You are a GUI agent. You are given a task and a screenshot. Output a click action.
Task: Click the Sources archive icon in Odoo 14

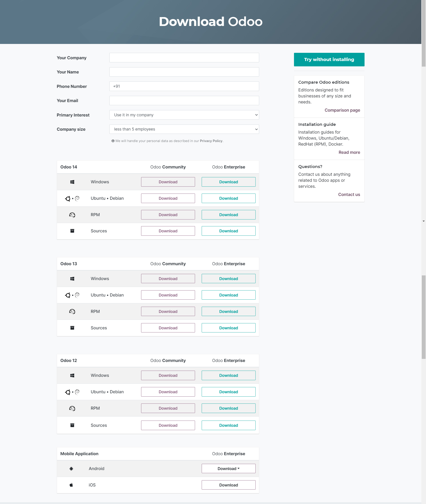click(72, 231)
